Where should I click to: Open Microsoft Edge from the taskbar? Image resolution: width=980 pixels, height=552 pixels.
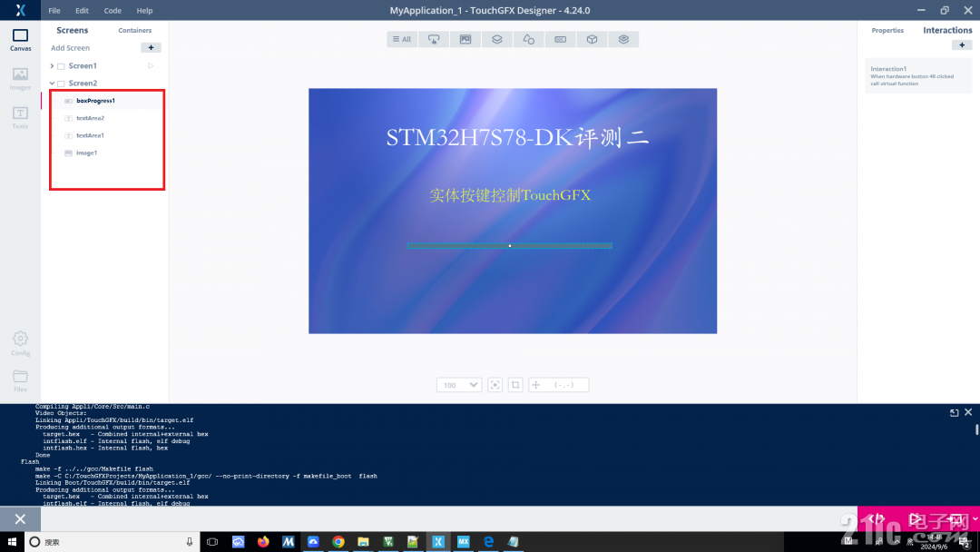(488, 542)
